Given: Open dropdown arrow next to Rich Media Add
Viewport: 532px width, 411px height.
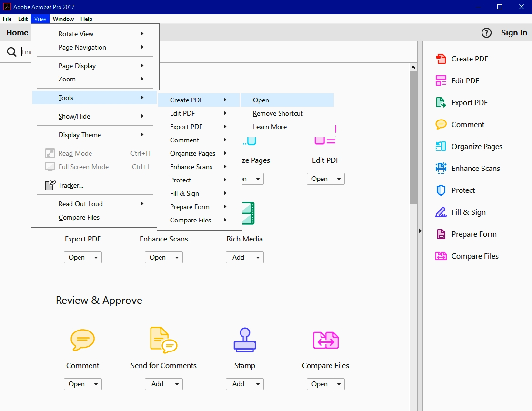Looking at the screenshot, I should 258,257.
